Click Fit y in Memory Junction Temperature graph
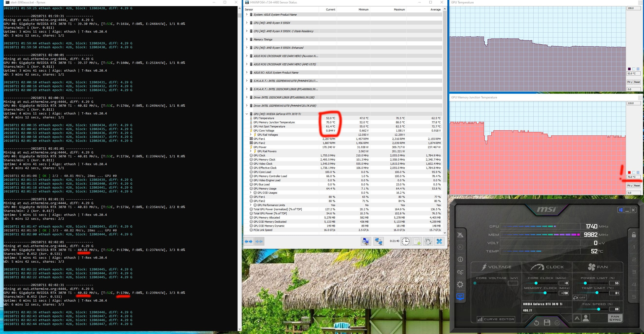The image size is (644, 334). tap(630, 185)
